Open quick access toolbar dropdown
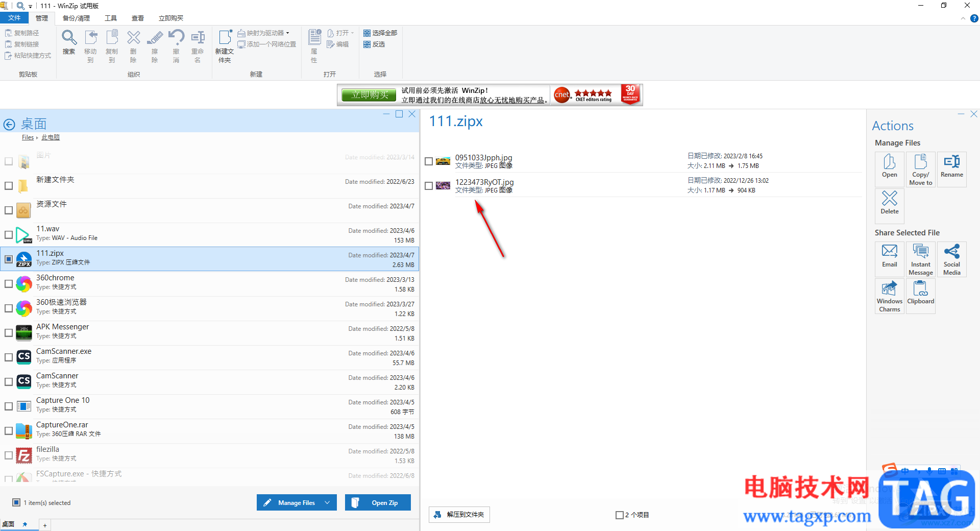The image size is (980, 531). [30, 6]
